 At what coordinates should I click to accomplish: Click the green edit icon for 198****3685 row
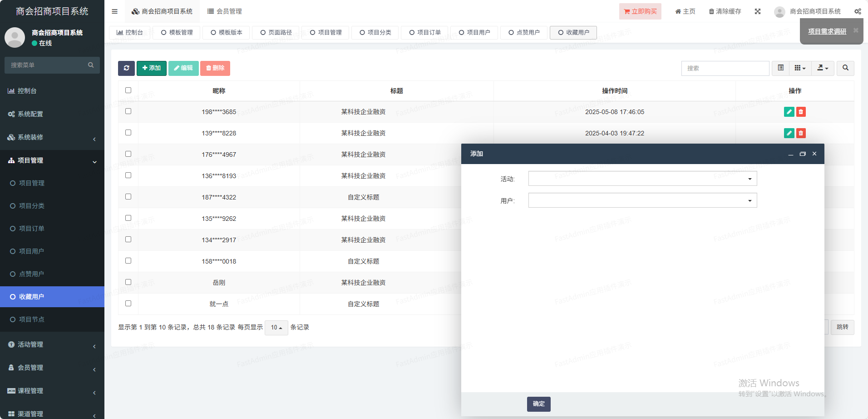click(x=789, y=112)
